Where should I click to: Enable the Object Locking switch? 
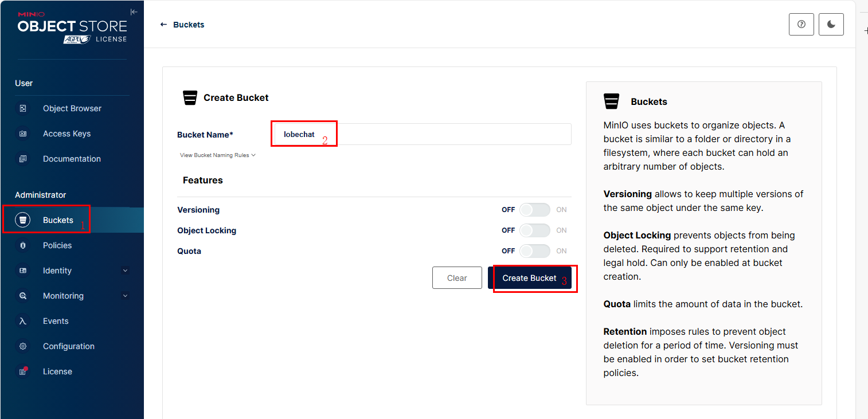tap(534, 230)
